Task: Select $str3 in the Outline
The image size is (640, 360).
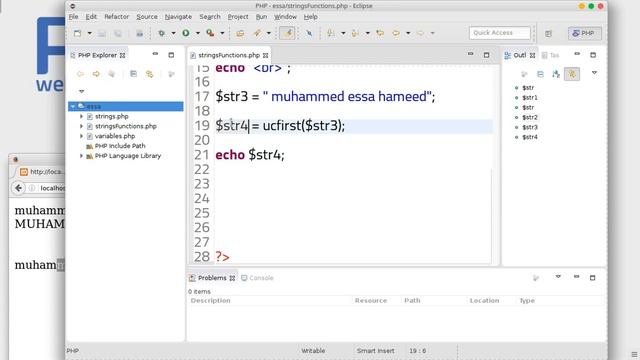Action: (530, 127)
